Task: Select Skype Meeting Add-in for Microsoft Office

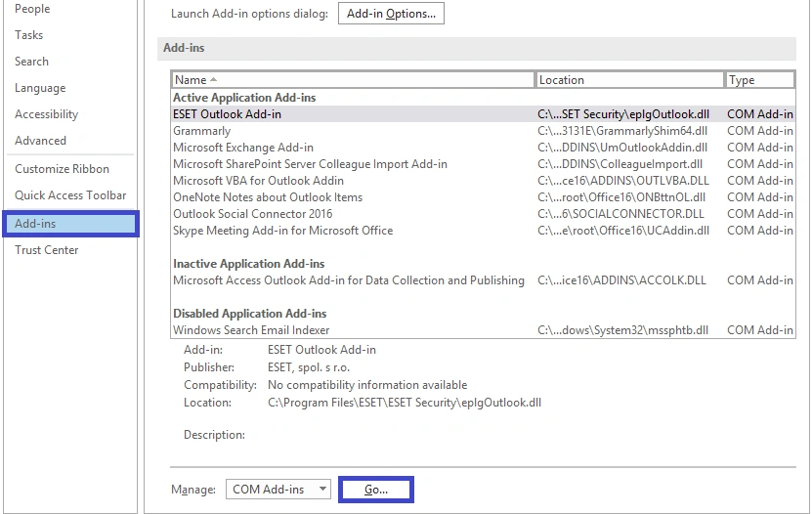Action: point(483,231)
